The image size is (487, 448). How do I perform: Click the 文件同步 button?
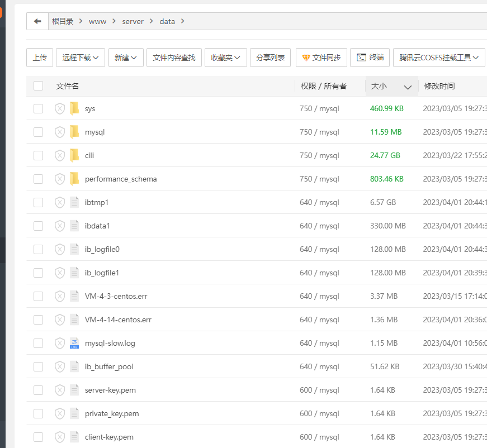[x=321, y=58]
